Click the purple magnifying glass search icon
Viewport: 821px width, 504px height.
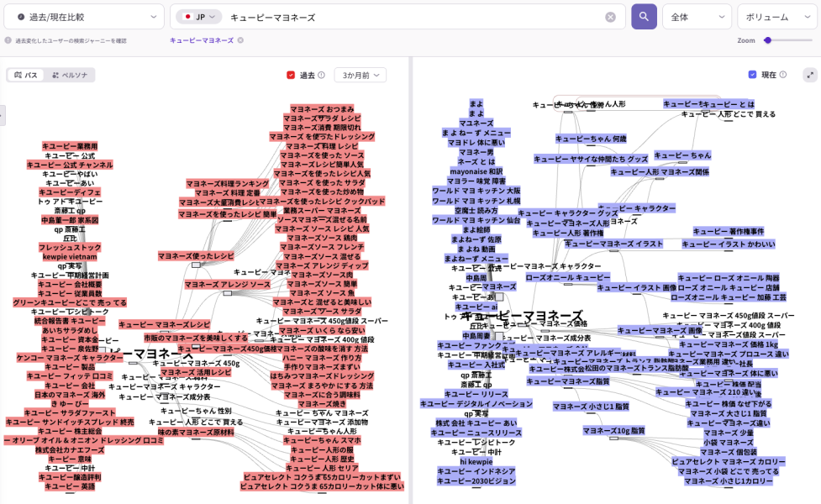(x=644, y=17)
